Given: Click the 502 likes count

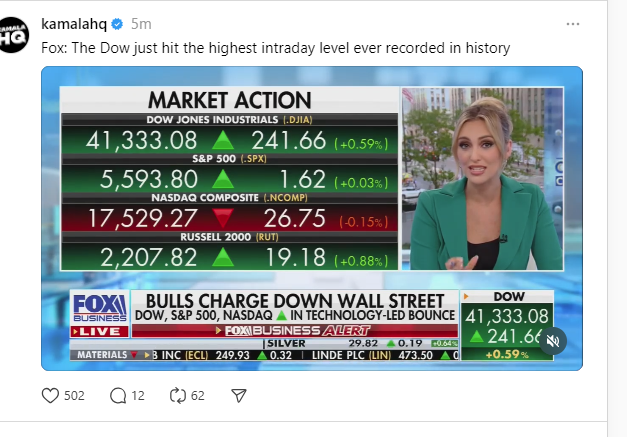Looking at the screenshot, I should coord(74,395).
